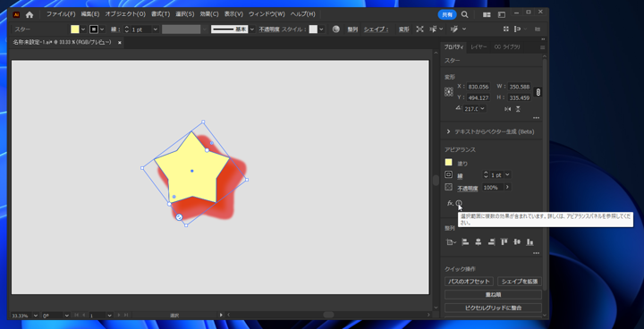Click the 整列 button in control bar

click(352, 30)
